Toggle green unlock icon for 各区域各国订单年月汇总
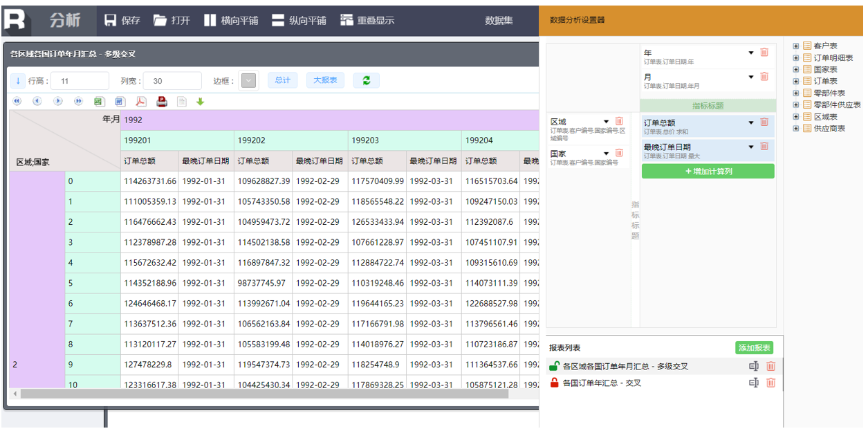This screenshot has width=868, height=440. [x=554, y=366]
